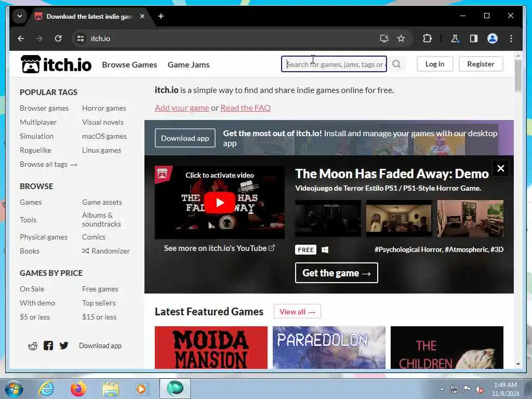Open Paraedolon game thumbnail

click(329, 348)
